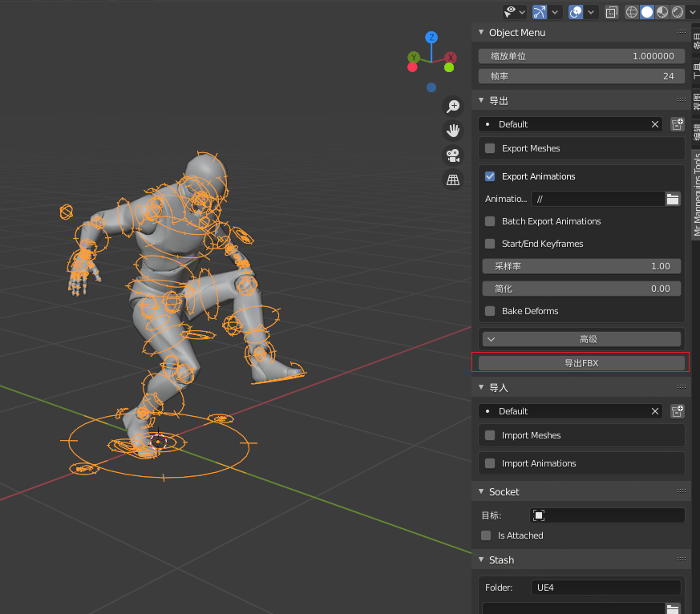This screenshot has width=700, height=614.
Task: Switch to Solid viewport shading
Action: click(646, 12)
